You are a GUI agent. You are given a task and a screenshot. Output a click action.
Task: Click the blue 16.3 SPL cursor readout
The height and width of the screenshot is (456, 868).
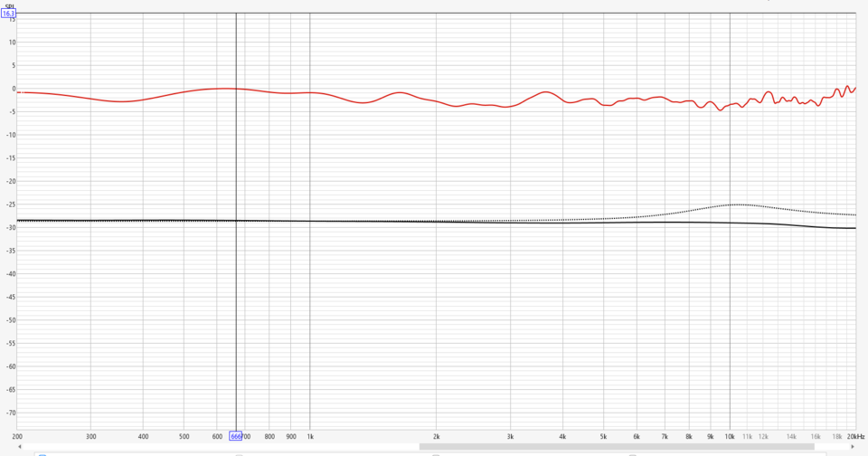click(x=8, y=14)
